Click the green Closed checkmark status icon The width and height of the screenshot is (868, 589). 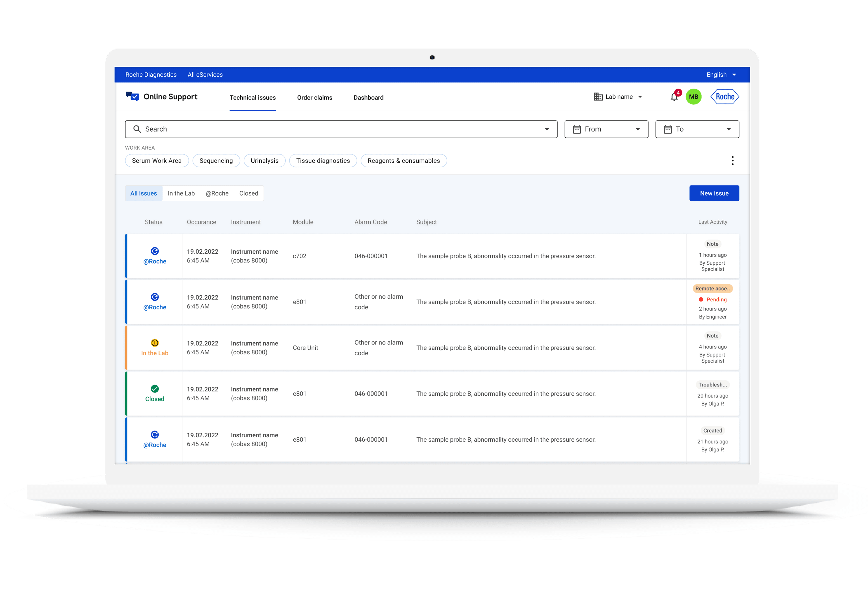pyautogui.click(x=155, y=389)
